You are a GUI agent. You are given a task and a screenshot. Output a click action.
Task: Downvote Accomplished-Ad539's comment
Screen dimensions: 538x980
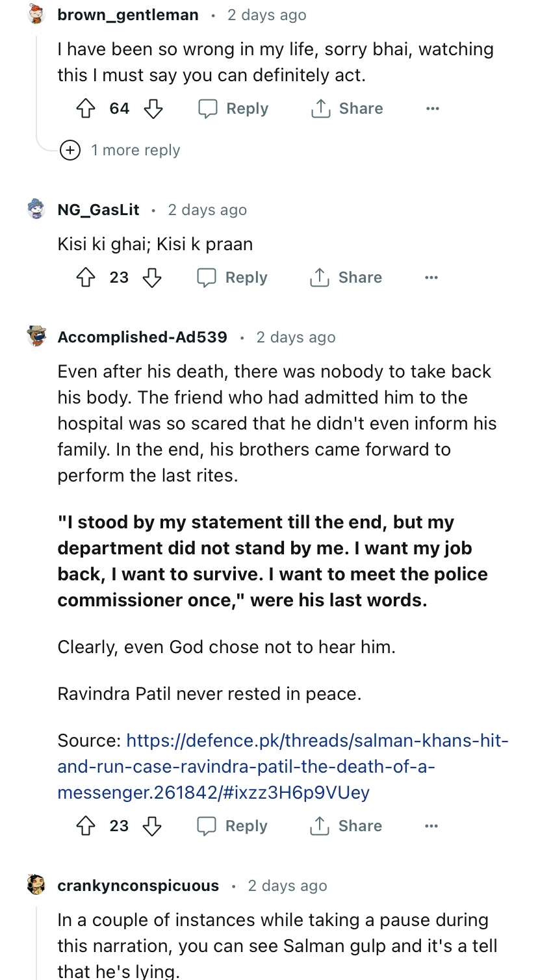point(152,826)
